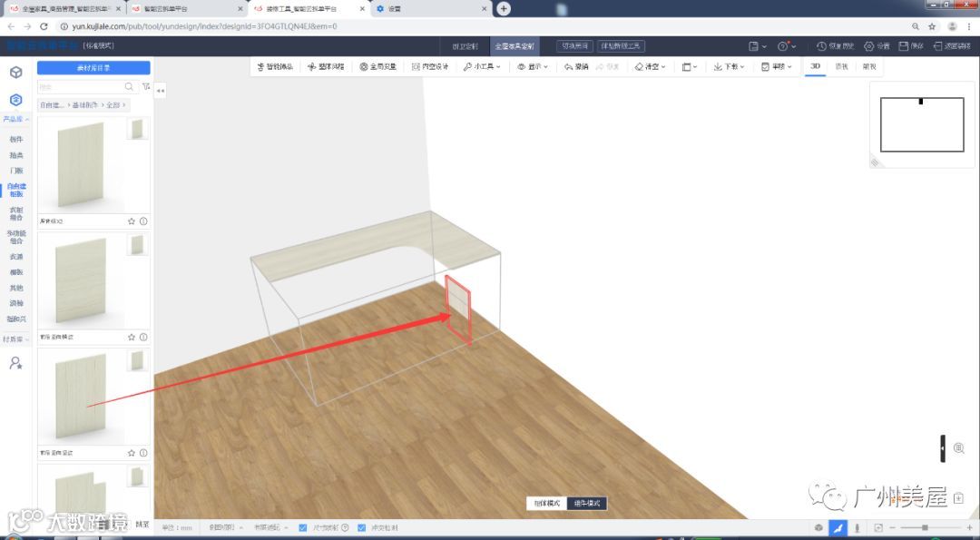Viewport: 980px width, 540px height.
Task: Open the layout frame dropdown in toolbar
Action: point(690,67)
